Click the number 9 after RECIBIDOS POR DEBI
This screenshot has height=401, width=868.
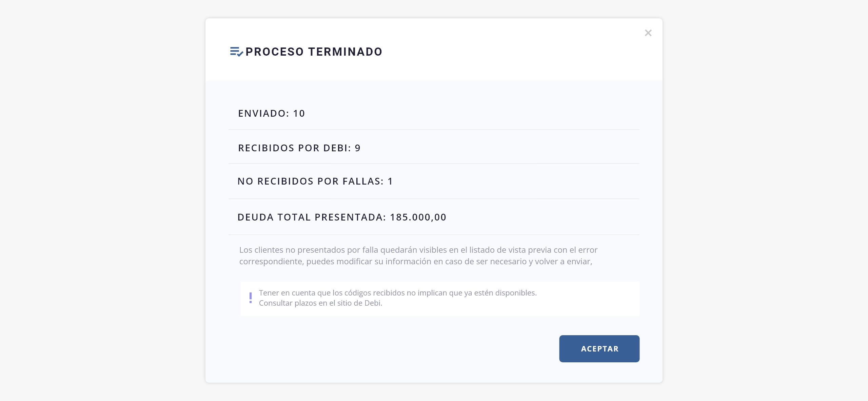point(358,148)
